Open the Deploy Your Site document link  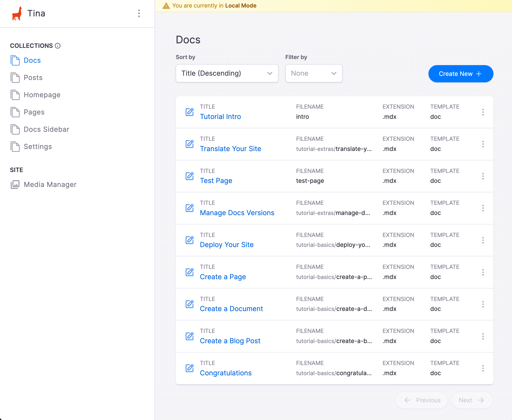(227, 245)
